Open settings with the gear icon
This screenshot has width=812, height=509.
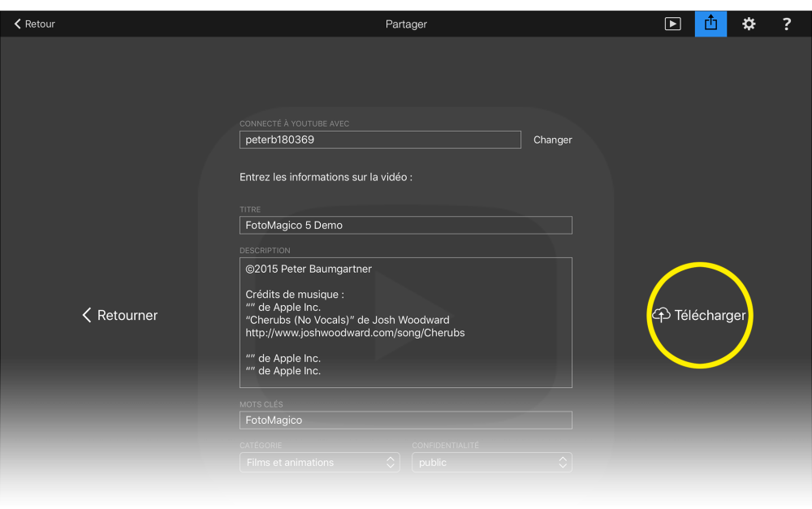click(749, 24)
